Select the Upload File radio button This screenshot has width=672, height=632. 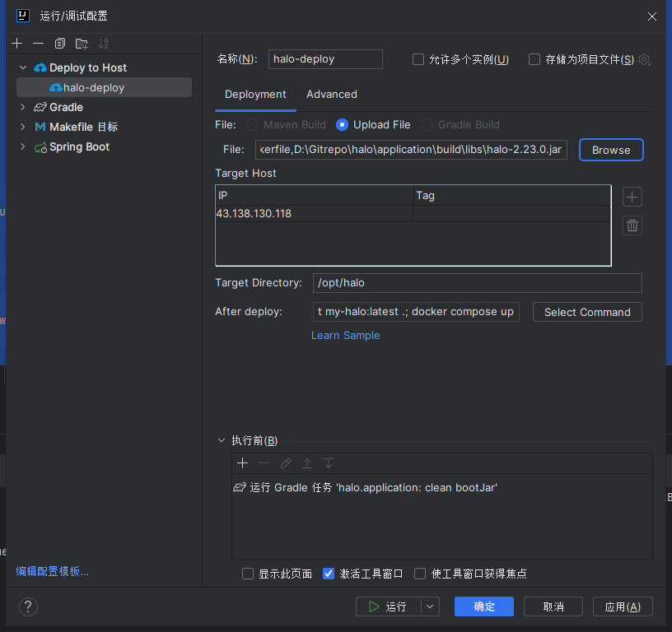[x=343, y=125]
